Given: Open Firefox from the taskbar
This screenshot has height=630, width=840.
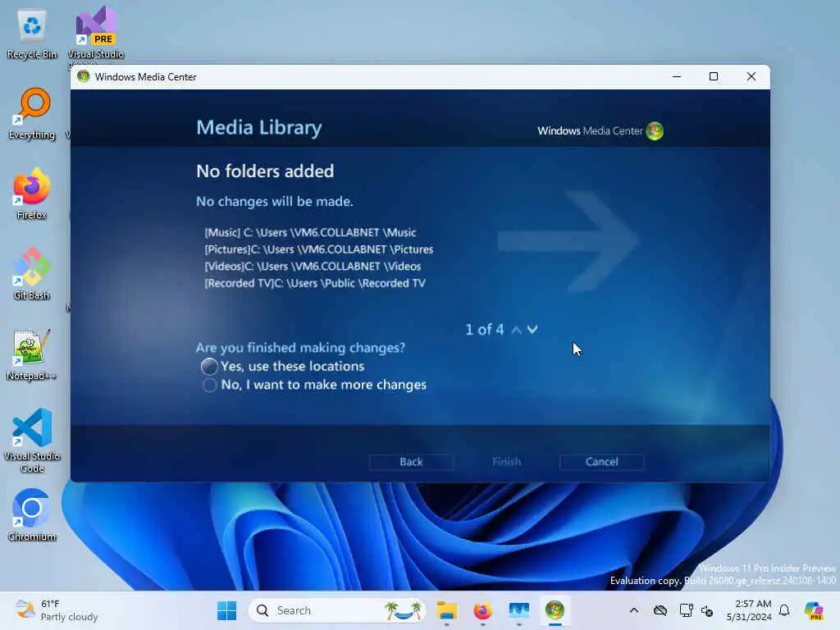Looking at the screenshot, I should [x=482, y=610].
